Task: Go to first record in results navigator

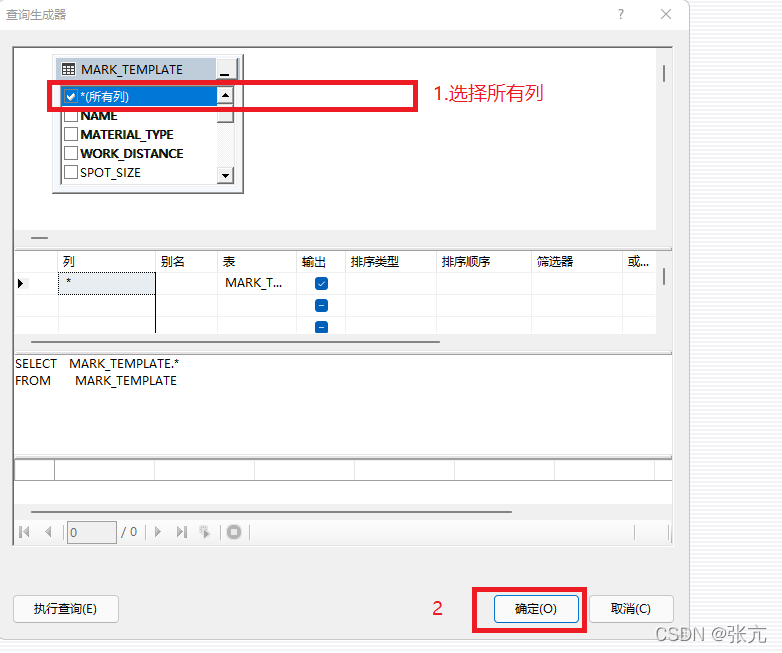Action: 25,532
